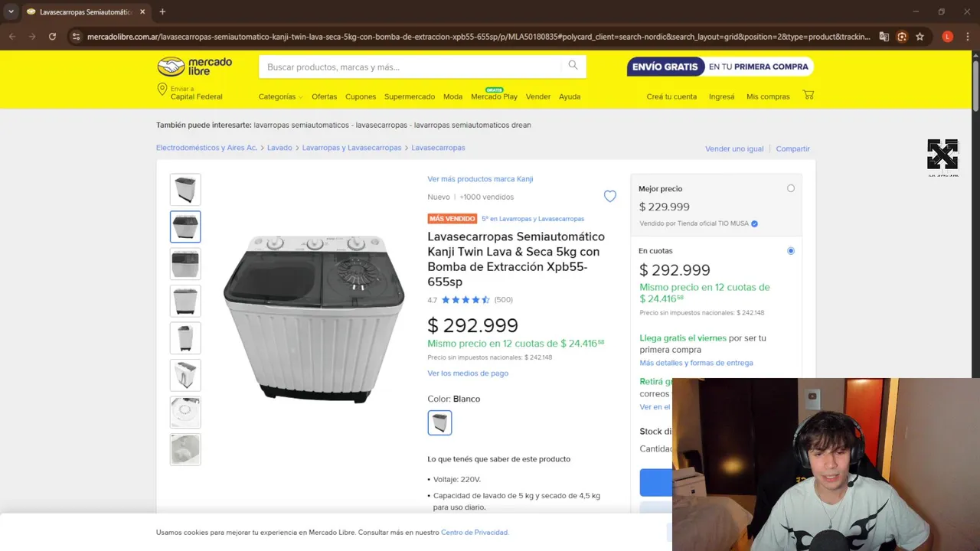Add product to favorites with heart icon

tap(609, 197)
